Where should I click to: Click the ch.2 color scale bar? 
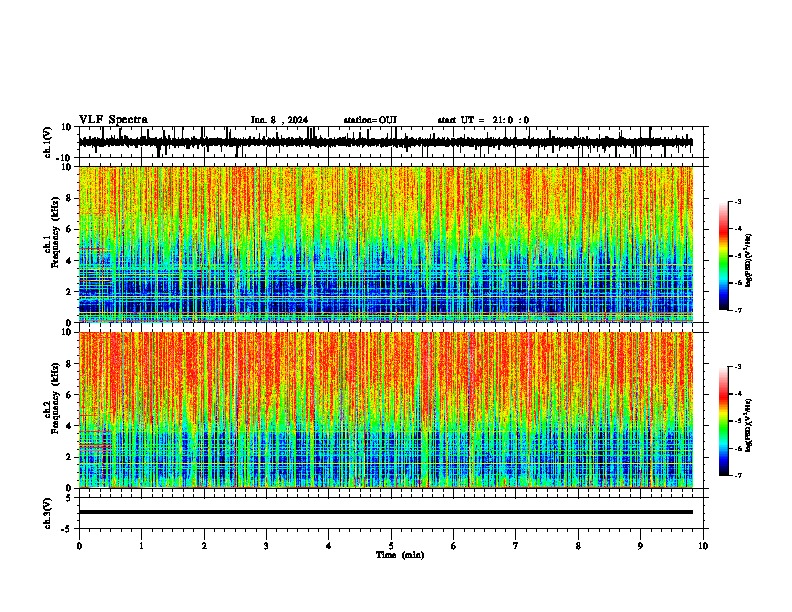723,421
